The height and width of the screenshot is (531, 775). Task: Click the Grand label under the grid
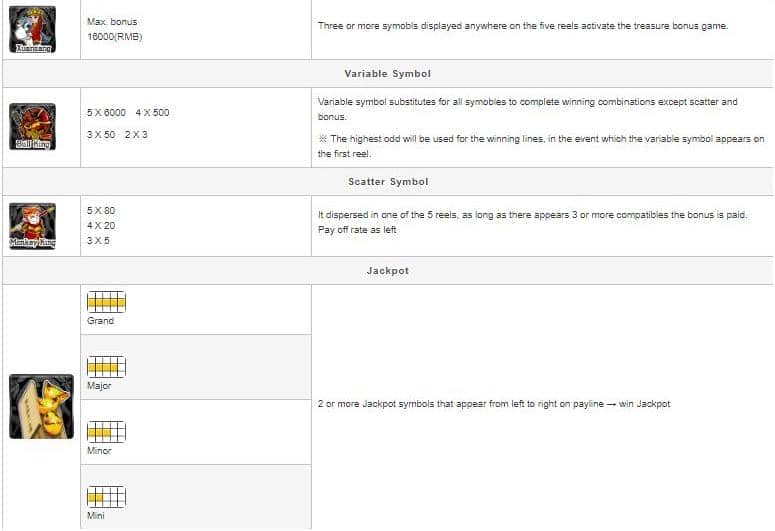point(100,321)
